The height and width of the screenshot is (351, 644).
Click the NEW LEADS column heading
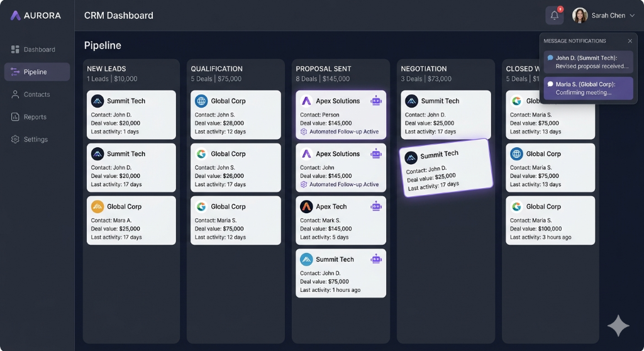(106, 69)
